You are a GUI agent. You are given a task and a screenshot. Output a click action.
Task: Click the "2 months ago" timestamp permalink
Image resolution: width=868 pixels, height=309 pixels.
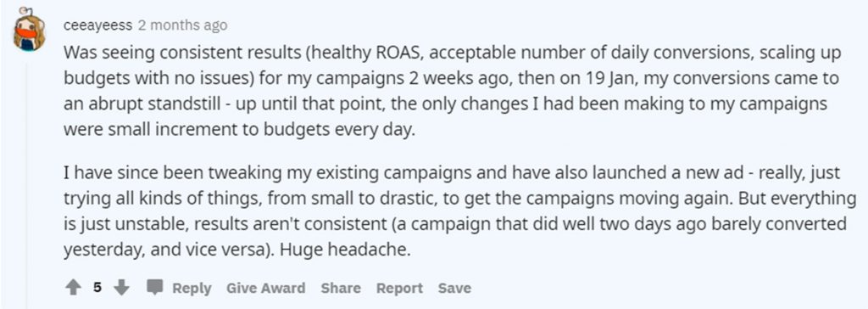(x=183, y=25)
